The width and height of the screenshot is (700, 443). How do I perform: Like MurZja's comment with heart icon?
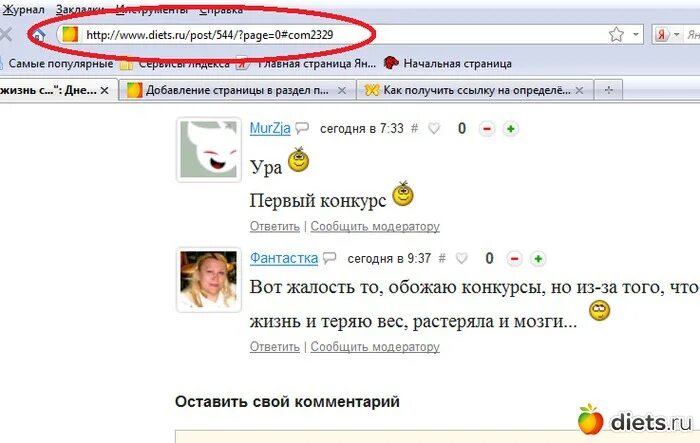[434, 129]
